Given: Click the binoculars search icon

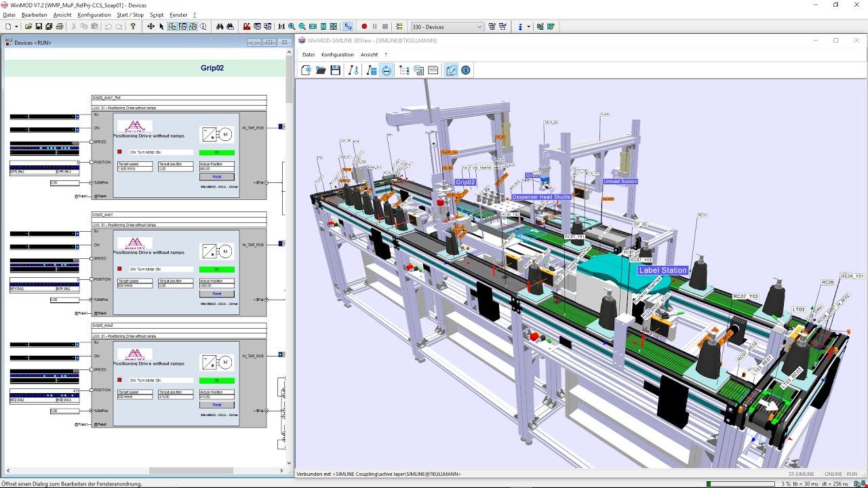Looking at the screenshot, I should point(220,26).
